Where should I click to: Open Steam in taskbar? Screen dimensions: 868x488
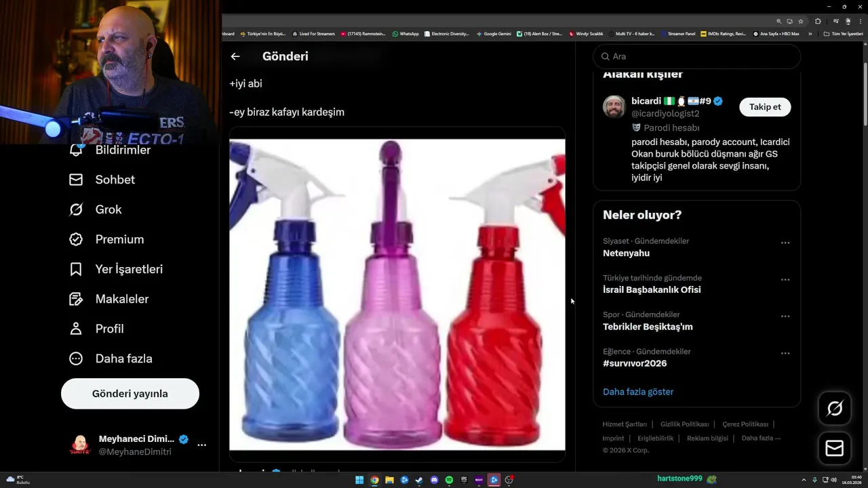pyautogui.click(x=419, y=480)
